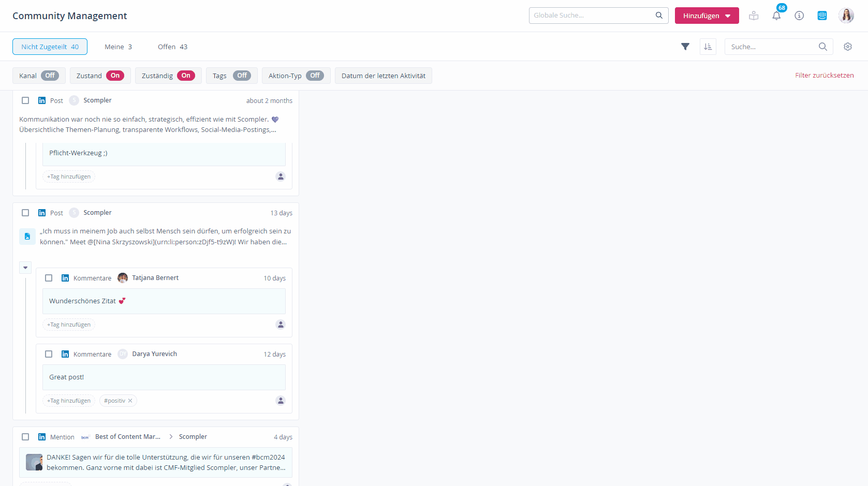Image resolution: width=868 pixels, height=486 pixels.
Task: Switch to the Offen tab
Action: point(172,47)
